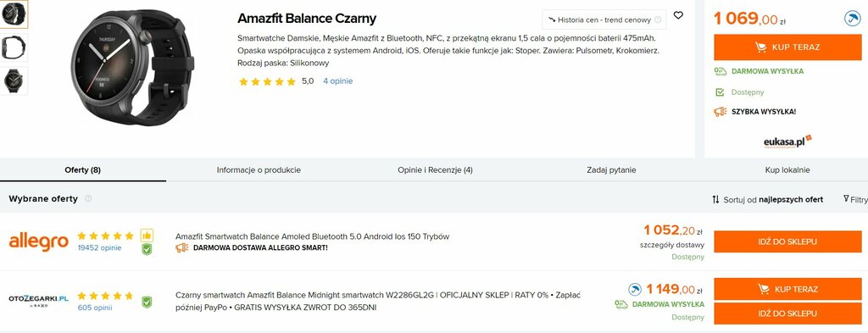Open Sortuj od najlepszych ofert dropdown
868x333 pixels.
tap(767, 200)
